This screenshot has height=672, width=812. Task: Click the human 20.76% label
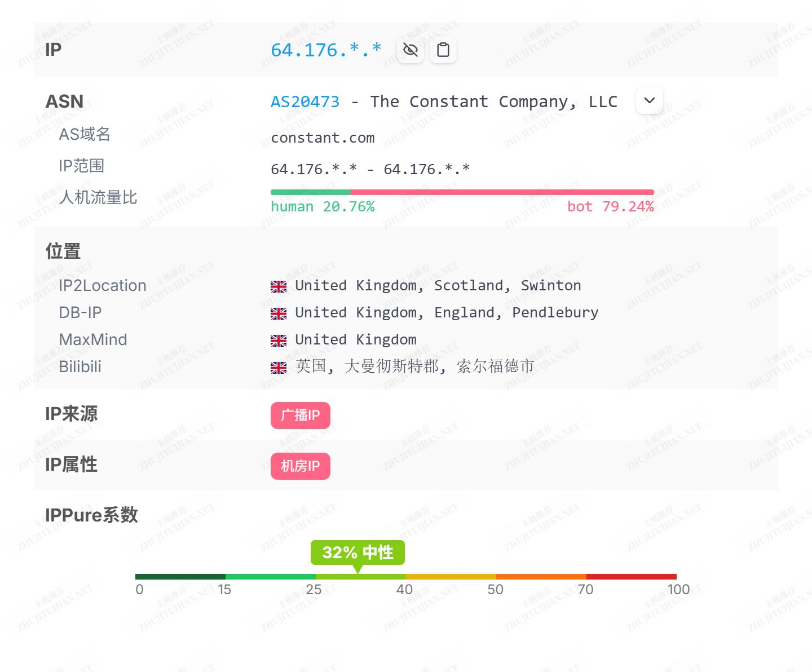coord(323,207)
